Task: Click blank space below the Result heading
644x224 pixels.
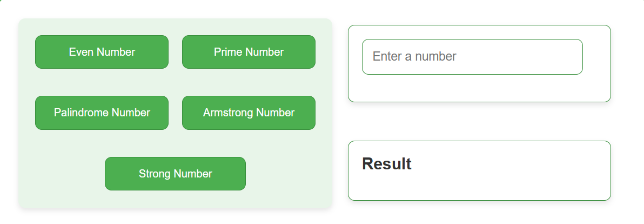Action: (479, 187)
